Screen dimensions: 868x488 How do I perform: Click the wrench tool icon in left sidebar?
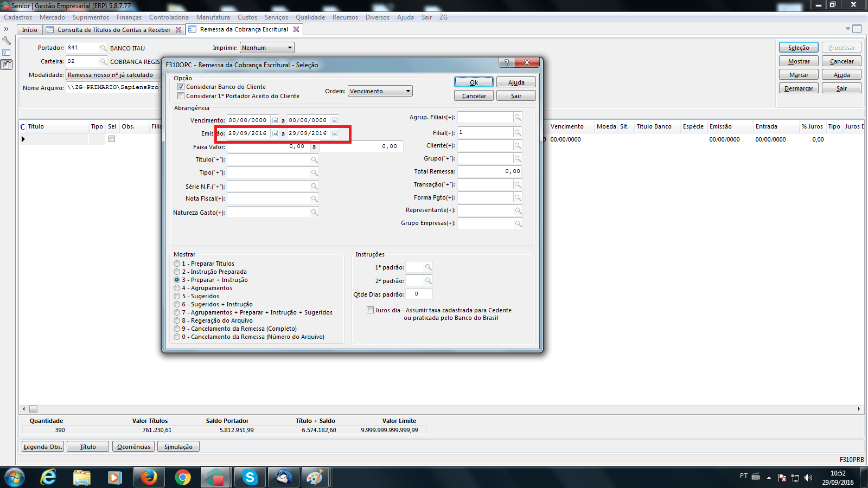[x=7, y=41]
